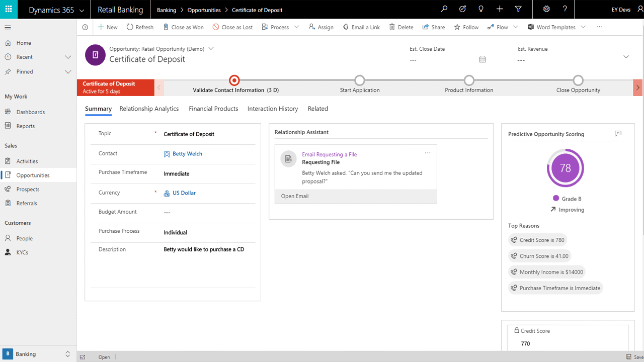Image resolution: width=644 pixels, height=362 pixels.
Task: Expand the header fields chevron
Action: coord(626,57)
